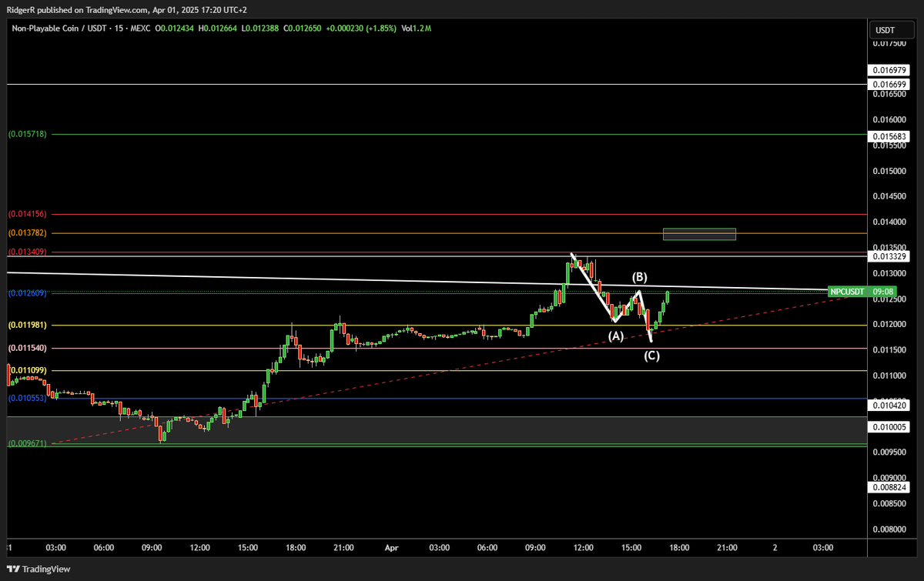The width and height of the screenshot is (924, 581).
Task: Click the (0.011981) yellow level label
Action: click(x=28, y=326)
